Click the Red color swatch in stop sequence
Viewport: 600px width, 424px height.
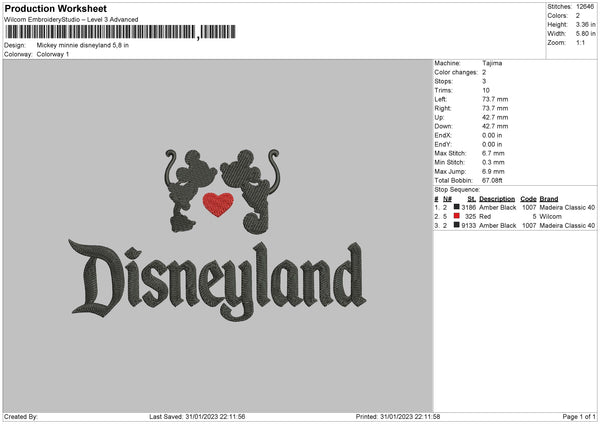(x=457, y=216)
